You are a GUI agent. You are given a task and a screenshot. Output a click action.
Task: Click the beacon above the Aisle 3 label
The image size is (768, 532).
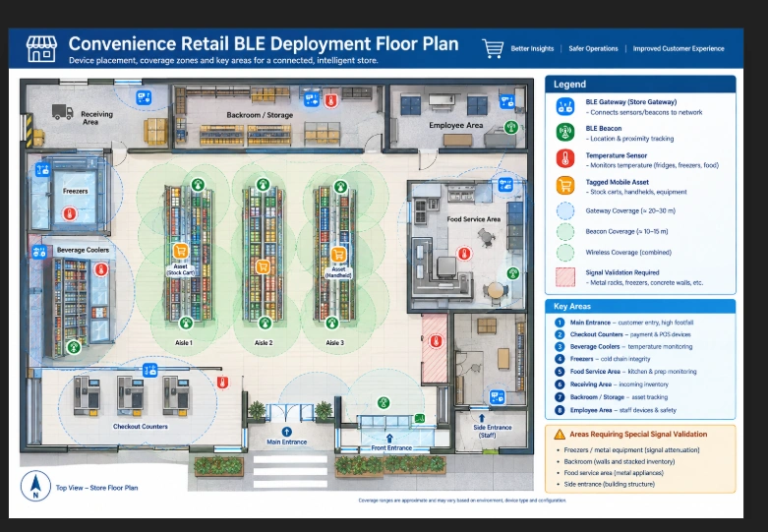point(332,323)
